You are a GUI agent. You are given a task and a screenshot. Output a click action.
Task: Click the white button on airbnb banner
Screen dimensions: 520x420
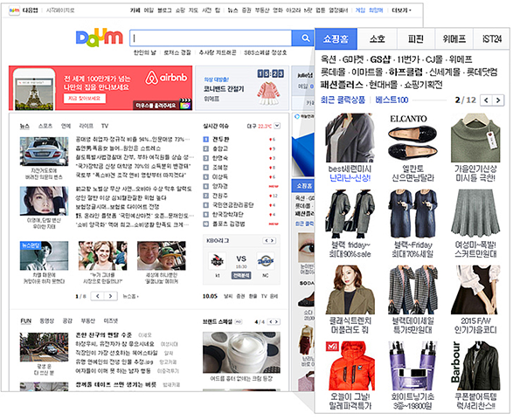click(x=85, y=99)
